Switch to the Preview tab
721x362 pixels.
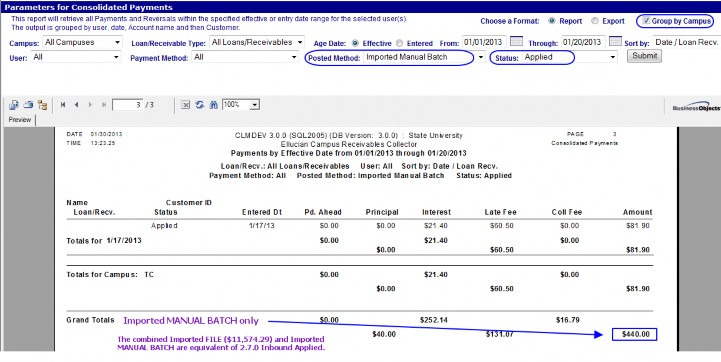coord(20,120)
